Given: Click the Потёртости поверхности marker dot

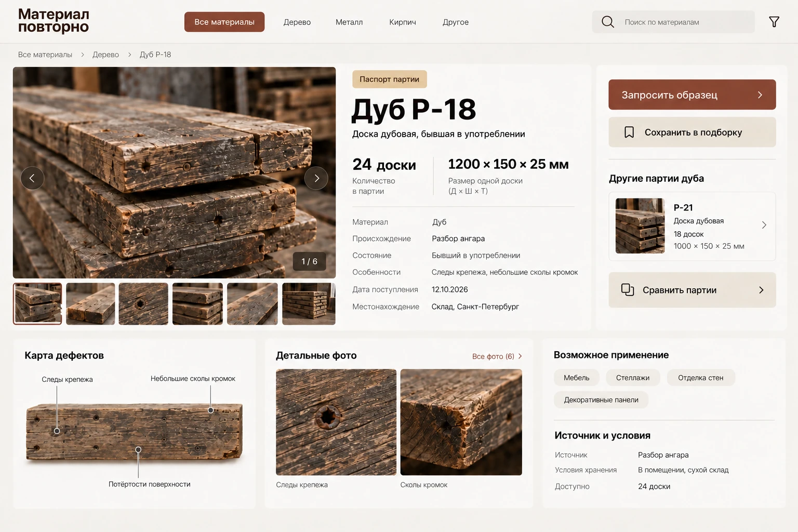Looking at the screenshot, I should (138, 449).
